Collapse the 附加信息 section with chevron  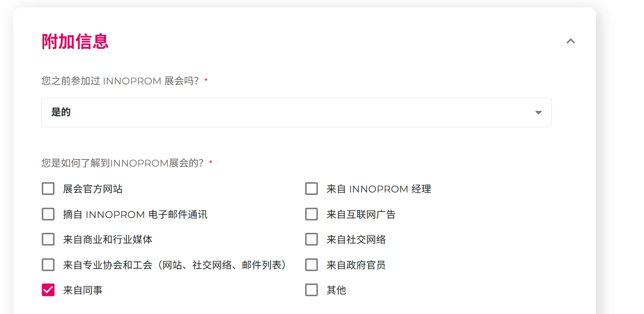point(571,41)
